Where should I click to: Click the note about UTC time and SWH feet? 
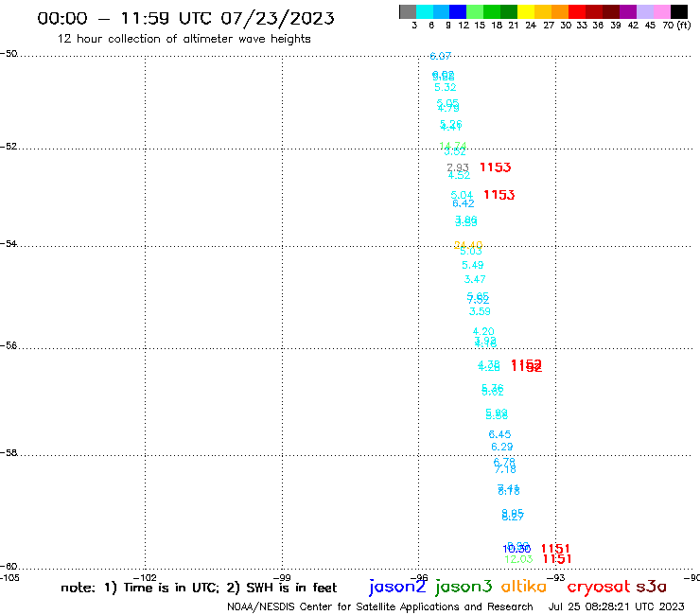tap(199, 588)
